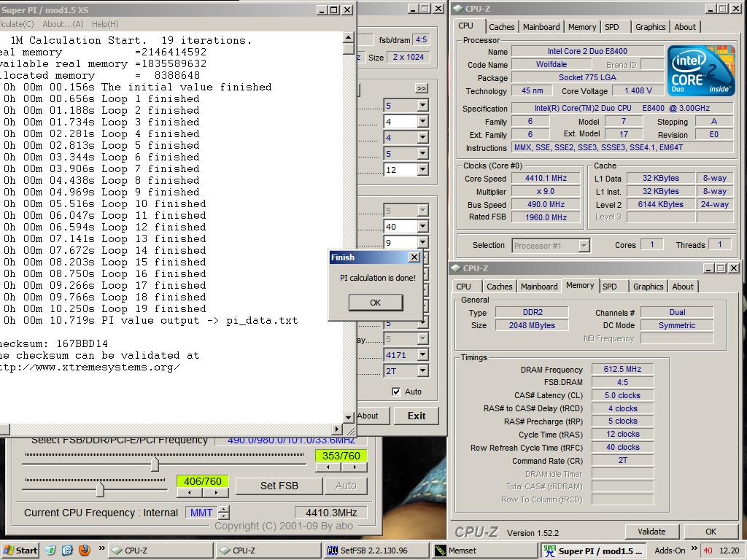The height and width of the screenshot is (560, 747).
Task: Click the lower SetFSB frequency slider handle
Action: tap(100, 489)
